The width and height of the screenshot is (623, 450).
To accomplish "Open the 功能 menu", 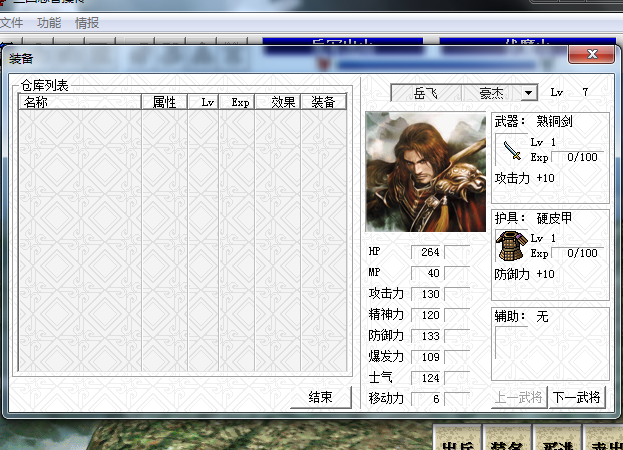I will click(49, 23).
